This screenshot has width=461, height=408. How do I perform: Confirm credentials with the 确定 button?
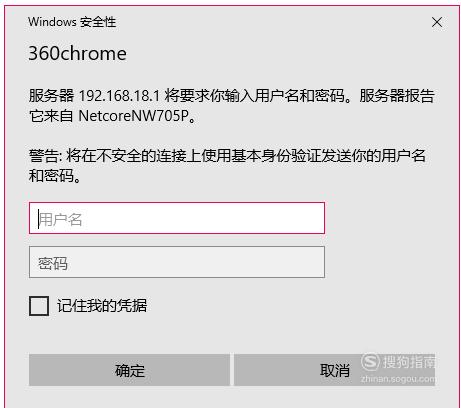click(129, 370)
